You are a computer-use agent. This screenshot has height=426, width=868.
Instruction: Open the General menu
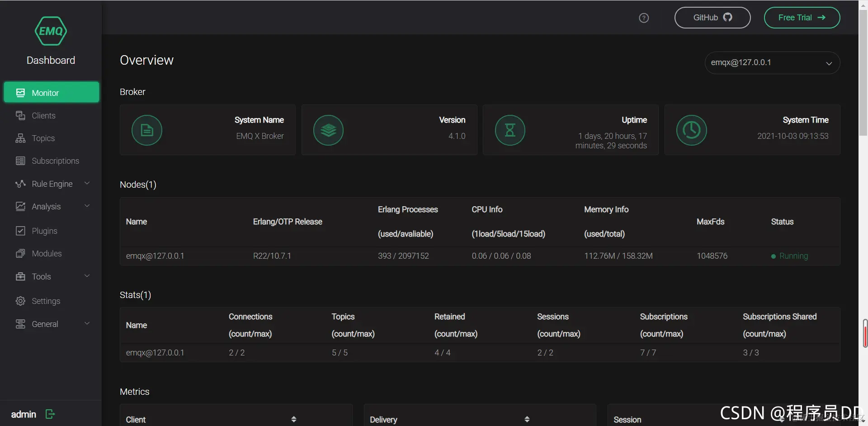point(45,324)
